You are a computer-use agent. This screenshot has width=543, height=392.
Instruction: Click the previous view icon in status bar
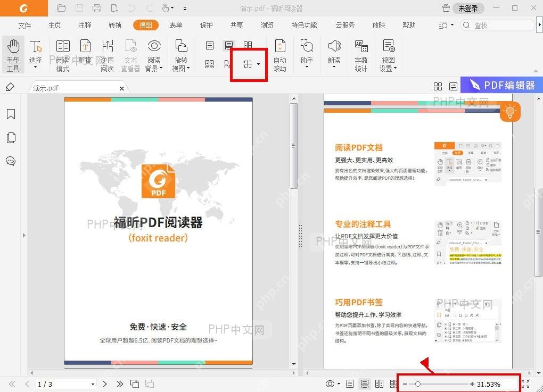point(135,383)
